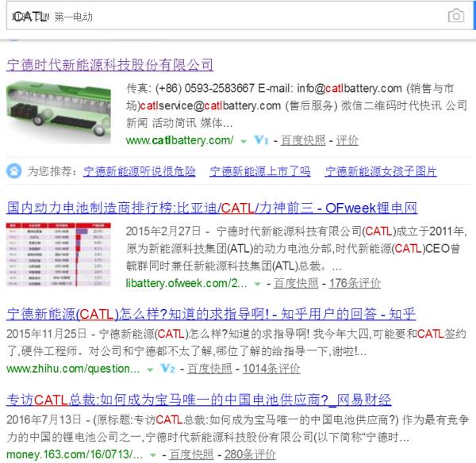This screenshot has height=463, width=476.
Task: Click 评价 link for catlbattery.com result
Action: [x=347, y=140]
